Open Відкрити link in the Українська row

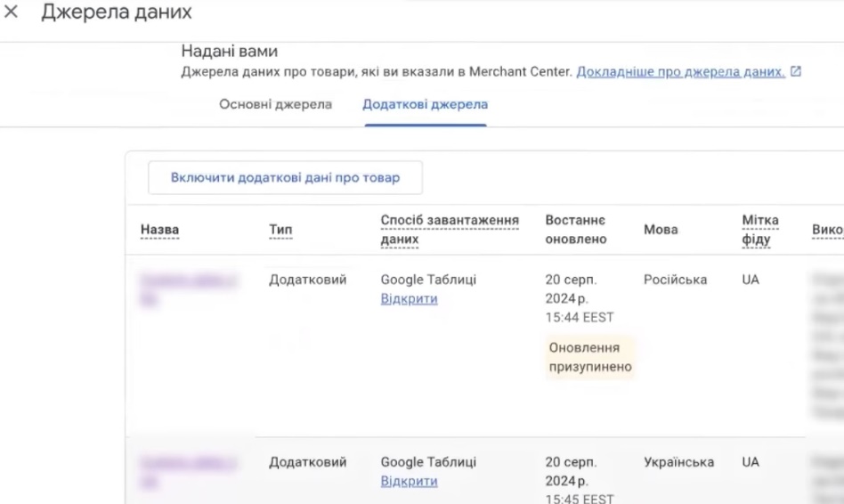(x=409, y=482)
